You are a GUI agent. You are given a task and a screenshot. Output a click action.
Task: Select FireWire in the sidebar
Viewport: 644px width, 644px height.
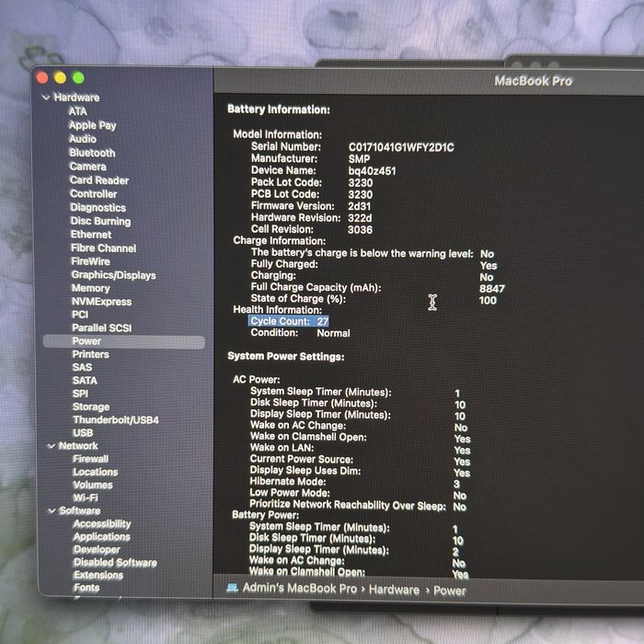point(90,261)
